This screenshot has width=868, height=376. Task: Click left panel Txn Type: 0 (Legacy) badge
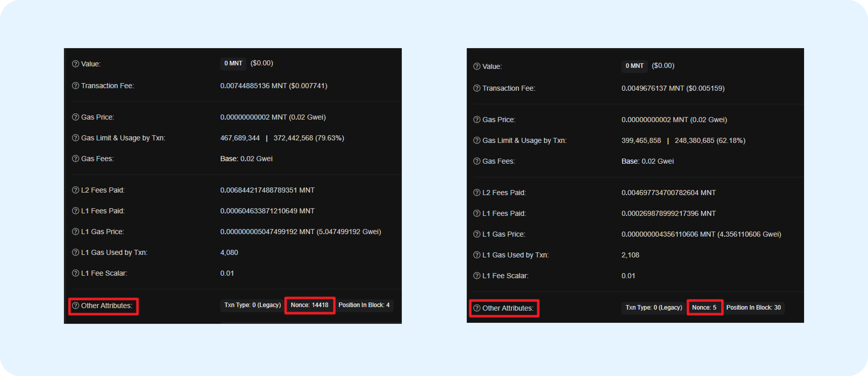pyautogui.click(x=252, y=305)
